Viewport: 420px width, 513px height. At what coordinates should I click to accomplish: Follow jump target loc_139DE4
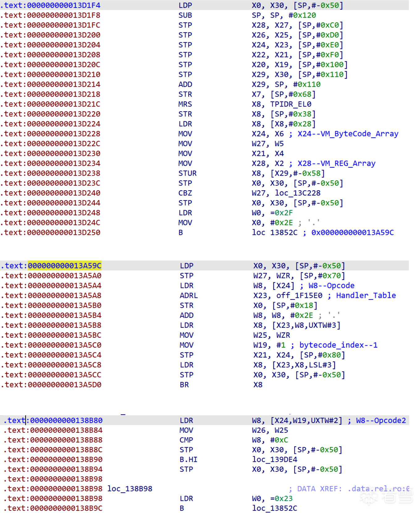[x=275, y=460]
